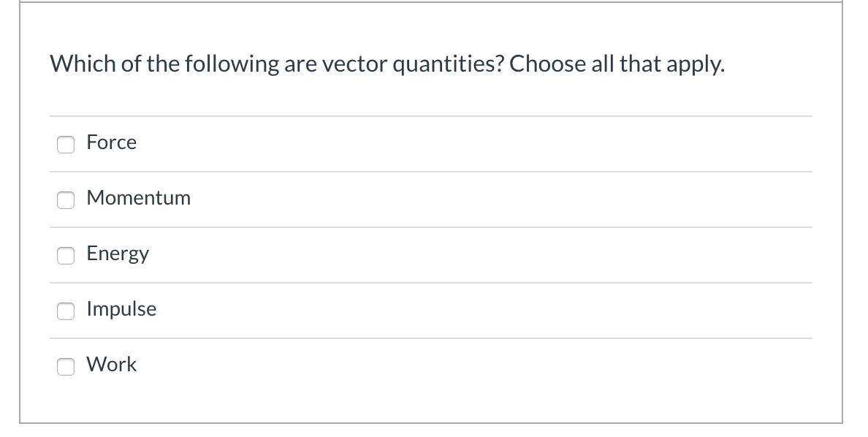Check the Impulse checkbox

point(66,311)
